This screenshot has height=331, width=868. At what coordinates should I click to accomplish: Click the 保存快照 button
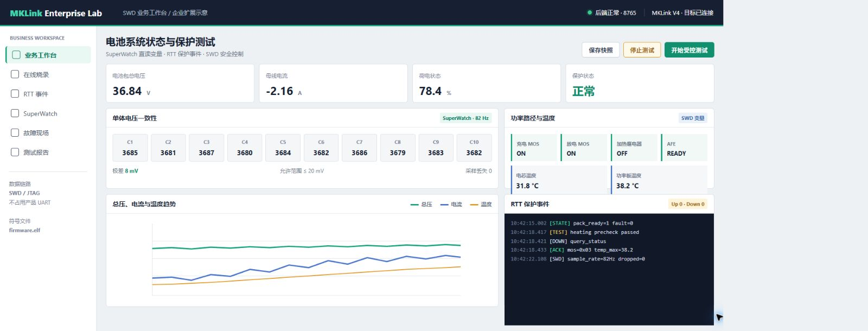[601, 50]
